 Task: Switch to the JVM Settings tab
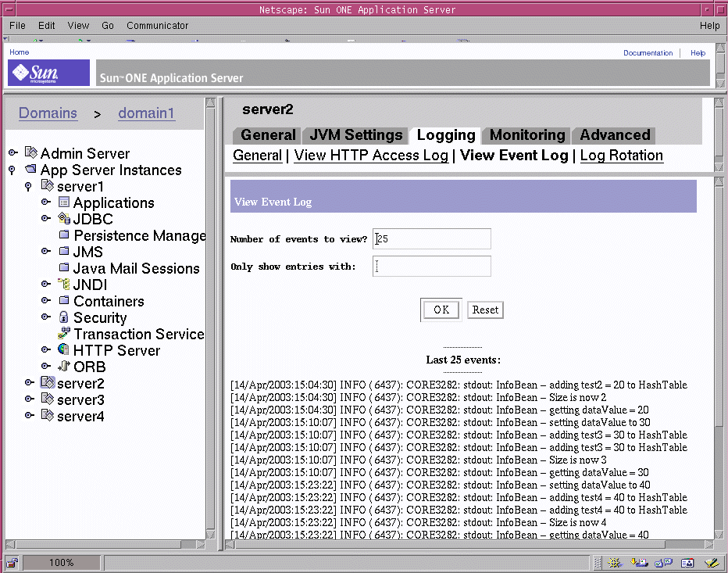(355, 135)
